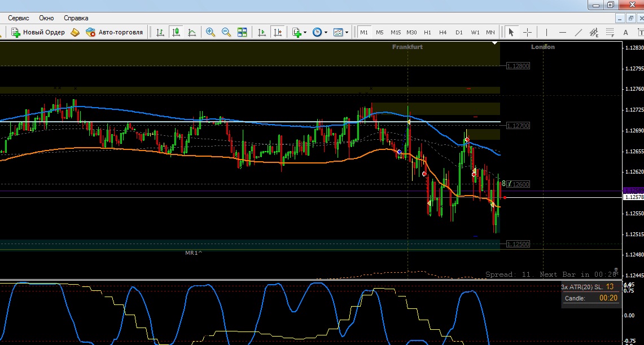
Task: Click the Frankfurt session label
Action: [x=407, y=47]
